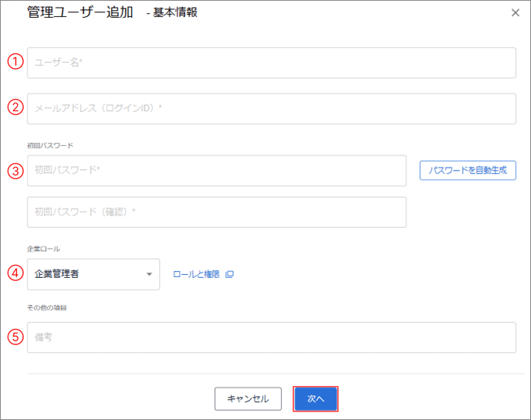Click the 管理ユーザー追加 dialog title
This screenshot has height=420, width=531.
[x=80, y=12]
